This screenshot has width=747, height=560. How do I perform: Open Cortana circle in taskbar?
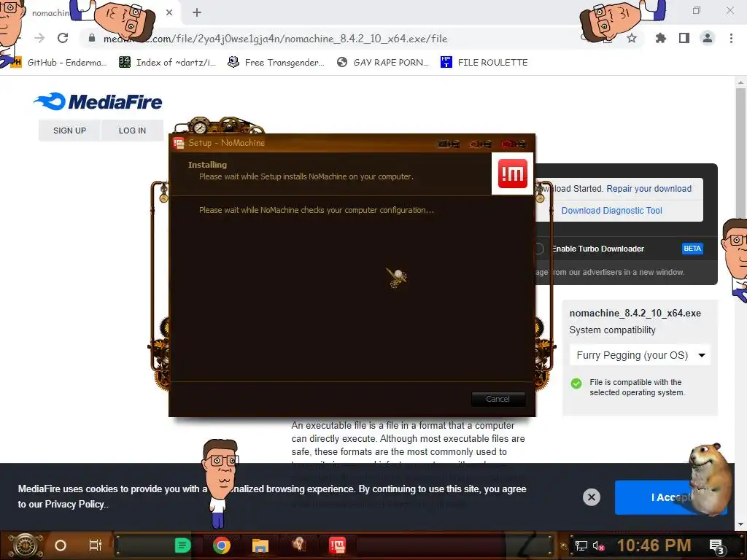[61, 545]
